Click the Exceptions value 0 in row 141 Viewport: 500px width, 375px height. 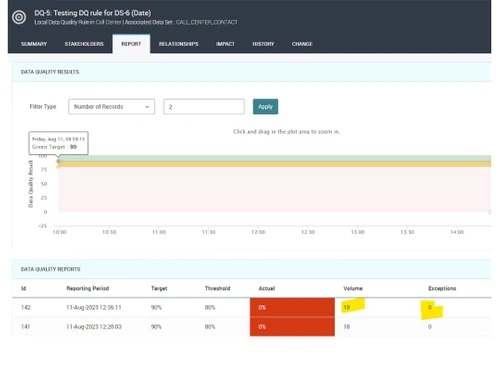(x=430, y=327)
